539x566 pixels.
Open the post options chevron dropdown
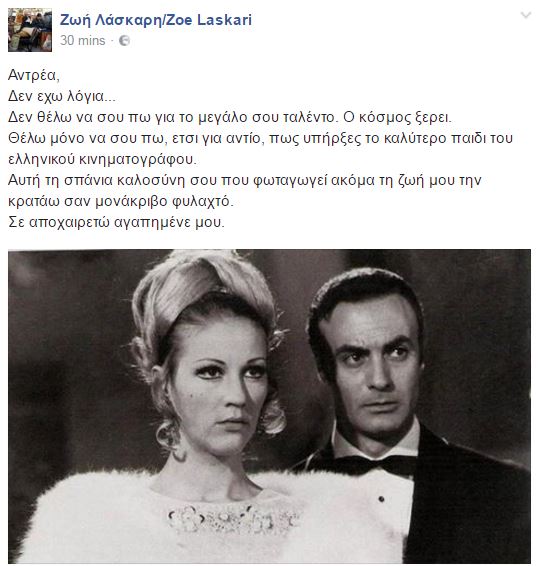pyautogui.click(x=526, y=15)
